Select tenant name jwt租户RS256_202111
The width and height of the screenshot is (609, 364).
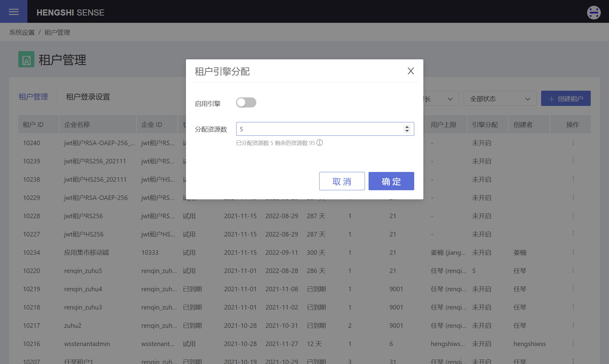click(x=95, y=161)
